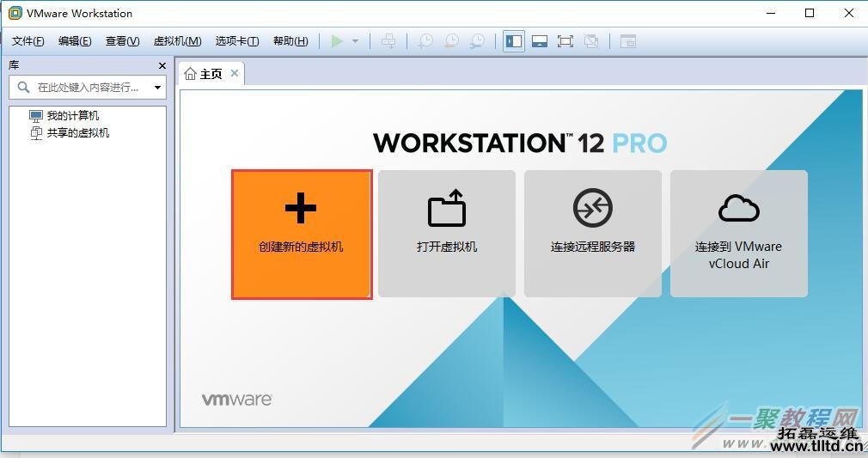Click the take snapshot clock icon
This screenshot has width=868, height=458.
point(425,41)
